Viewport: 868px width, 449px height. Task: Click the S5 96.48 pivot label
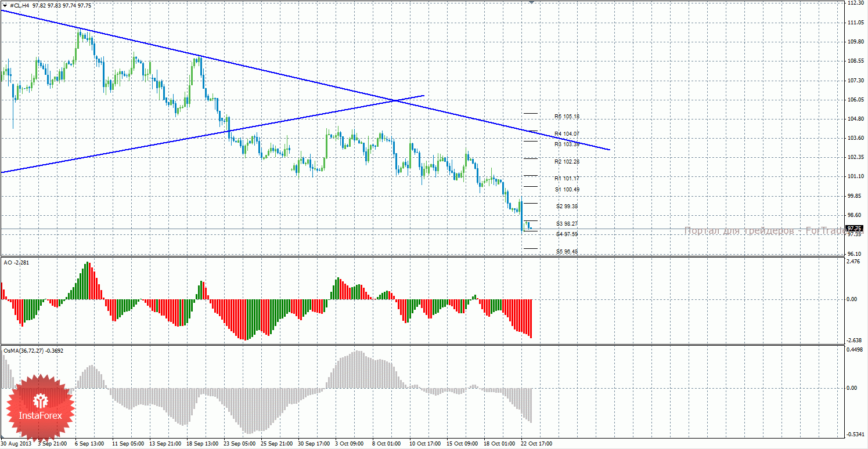click(x=568, y=251)
